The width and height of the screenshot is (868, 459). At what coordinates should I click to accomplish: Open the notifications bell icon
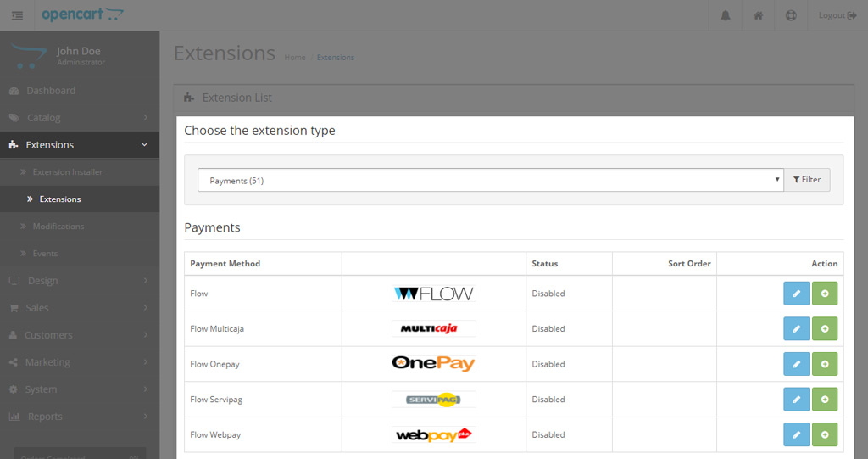[726, 15]
